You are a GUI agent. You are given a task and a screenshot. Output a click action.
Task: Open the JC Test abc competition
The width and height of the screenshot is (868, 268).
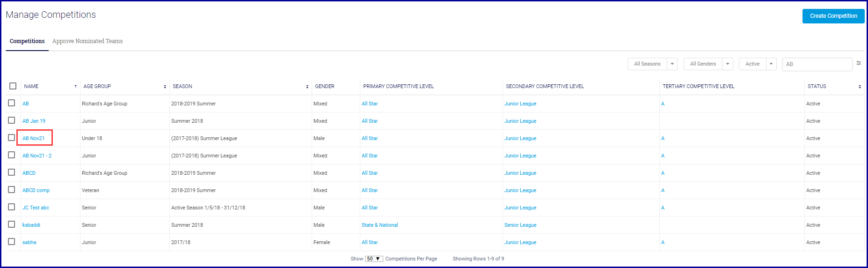pos(36,208)
